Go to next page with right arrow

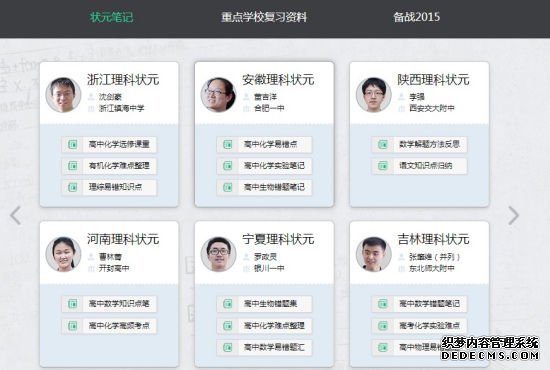click(x=514, y=215)
